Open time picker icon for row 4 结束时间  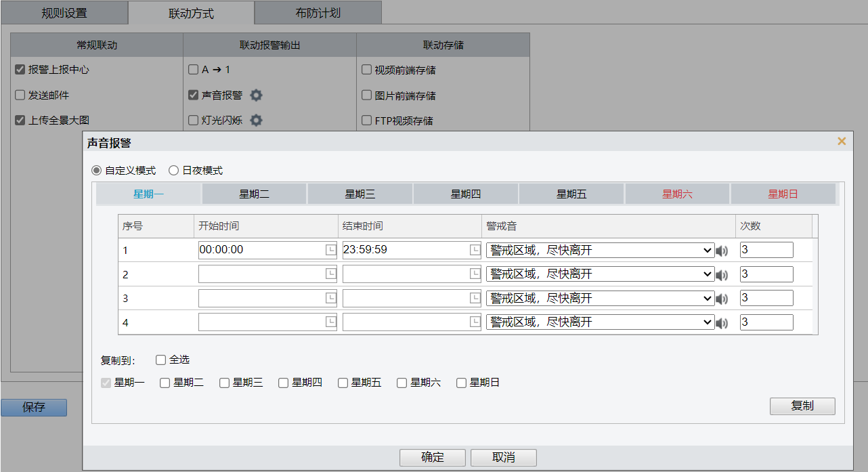click(475, 322)
